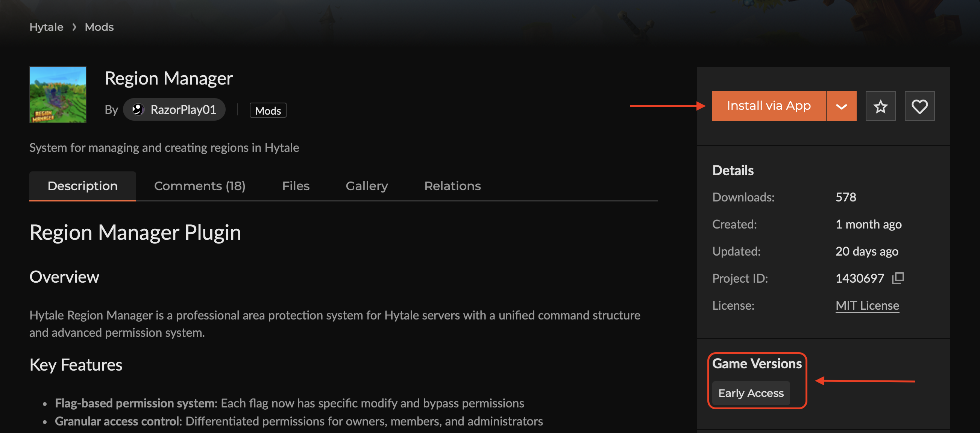Image resolution: width=980 pixels, height=433 pixels.
Task: Click the Hytale breadcrumb link
Action: click(x=46, y=27)
